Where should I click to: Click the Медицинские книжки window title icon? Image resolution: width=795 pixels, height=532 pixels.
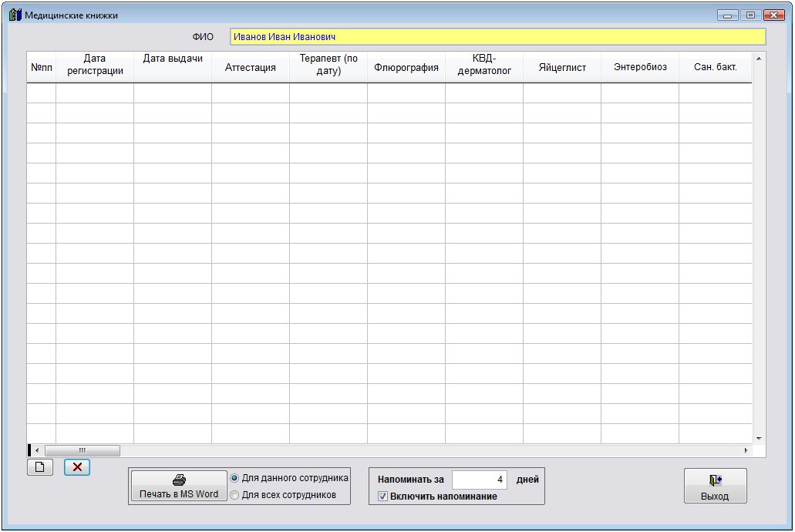15,15
